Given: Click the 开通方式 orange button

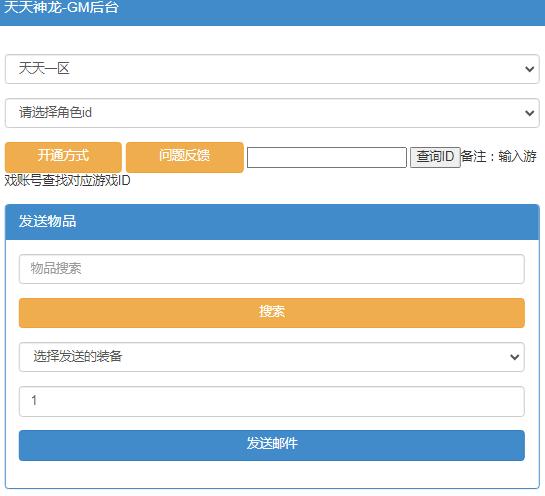Looking at the screenshot, I should tap(63, 157).
